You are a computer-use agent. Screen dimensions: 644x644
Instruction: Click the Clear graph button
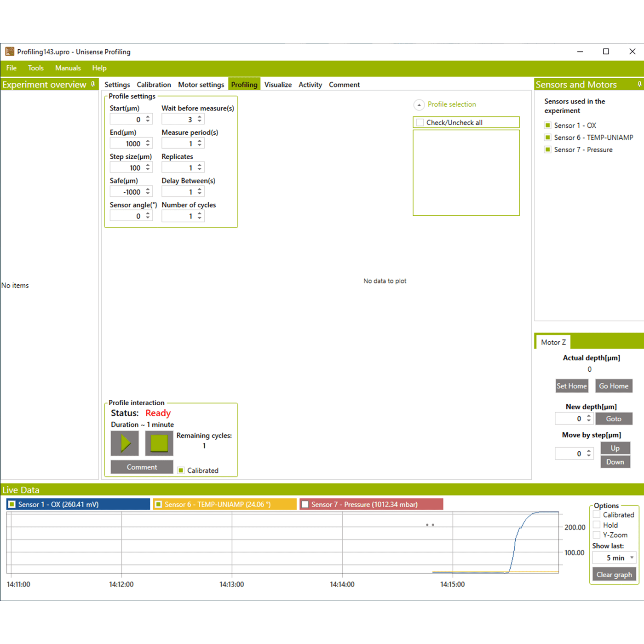coord(614,575)
